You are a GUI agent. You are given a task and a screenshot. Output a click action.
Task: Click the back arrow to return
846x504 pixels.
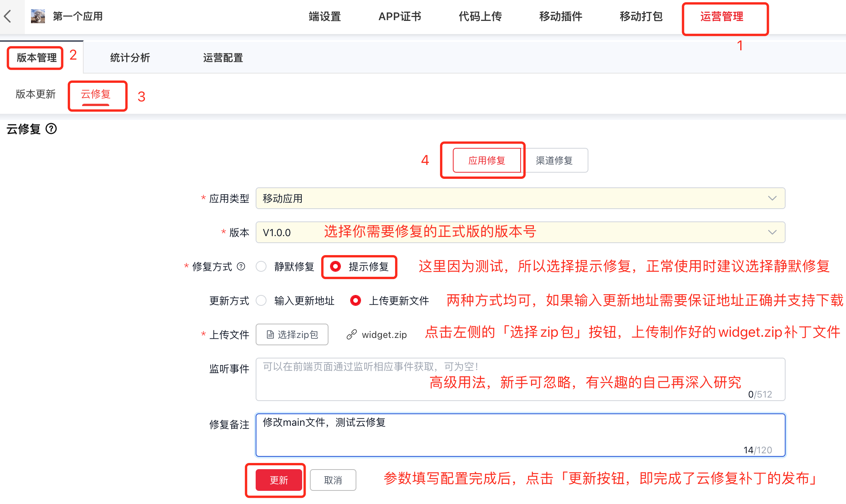pos(8,16)
